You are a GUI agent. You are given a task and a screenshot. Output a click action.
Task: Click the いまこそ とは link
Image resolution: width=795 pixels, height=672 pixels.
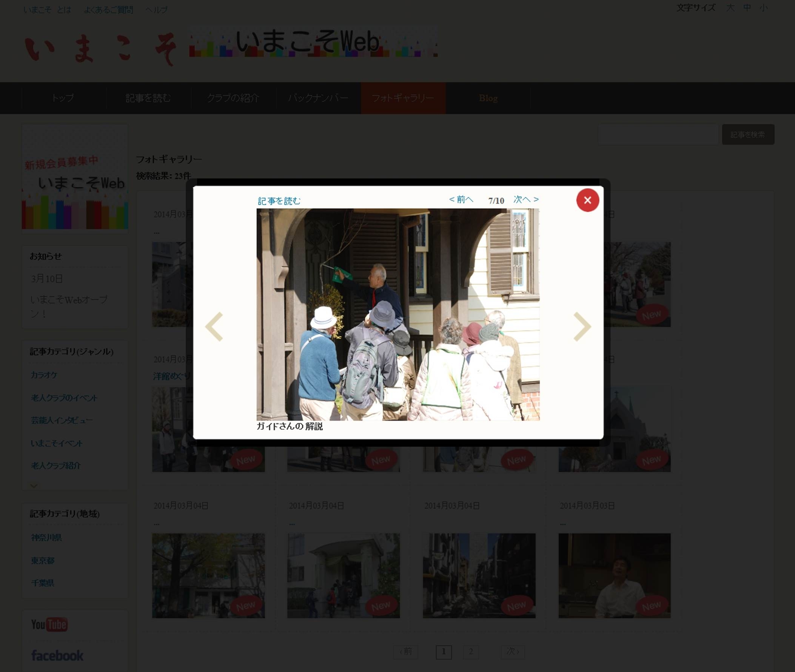[47, 9]
